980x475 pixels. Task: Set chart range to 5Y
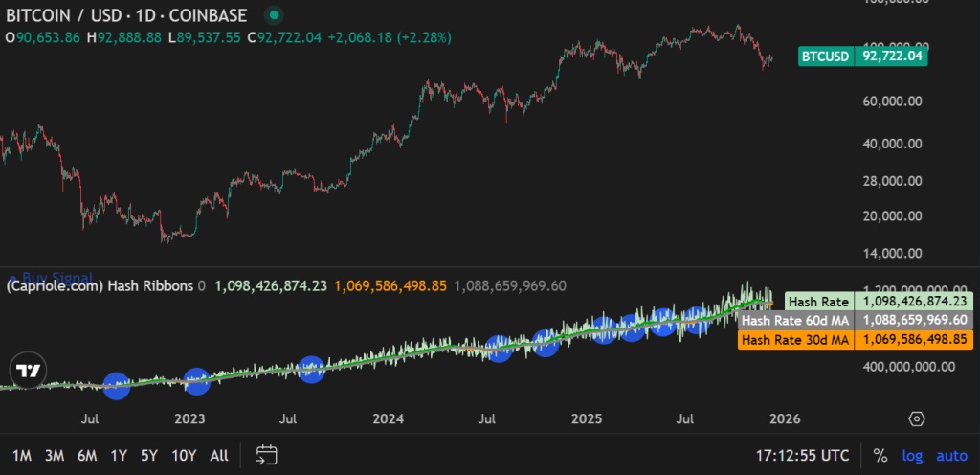149,456
